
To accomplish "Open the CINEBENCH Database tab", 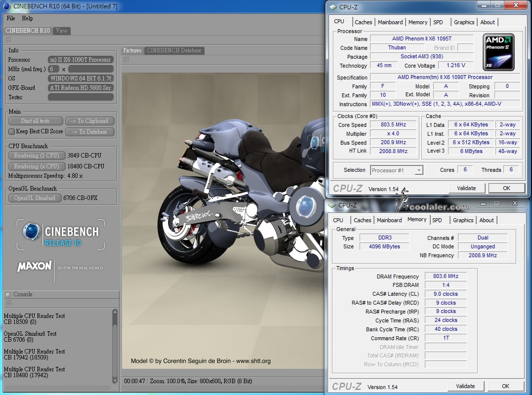I will 174,50.
